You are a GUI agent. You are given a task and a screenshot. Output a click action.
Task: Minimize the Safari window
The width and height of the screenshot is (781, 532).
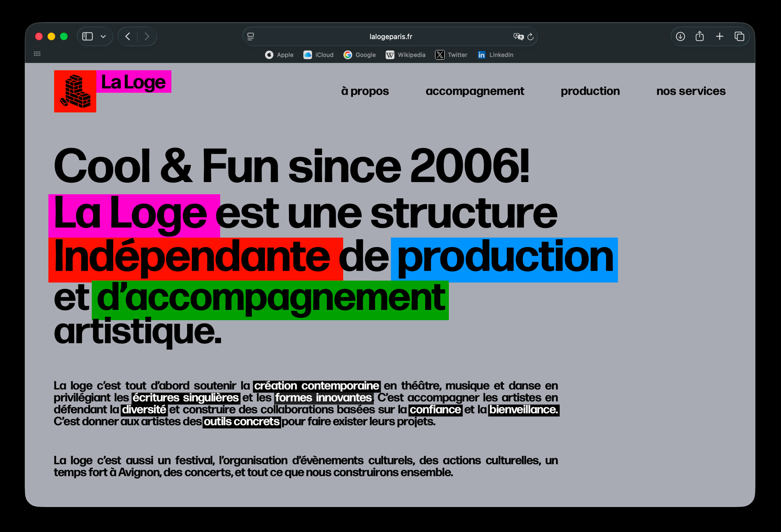[x=51, y=36]
